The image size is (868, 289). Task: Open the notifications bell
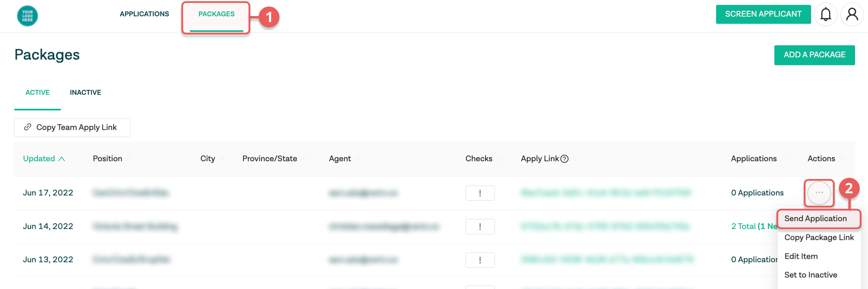point(825,15)
